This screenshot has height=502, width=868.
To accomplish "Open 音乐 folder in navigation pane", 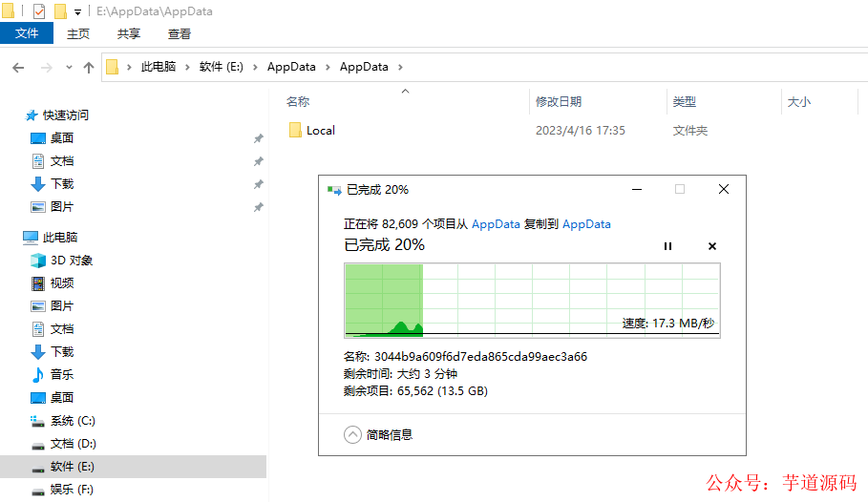I will click(62, 375).
